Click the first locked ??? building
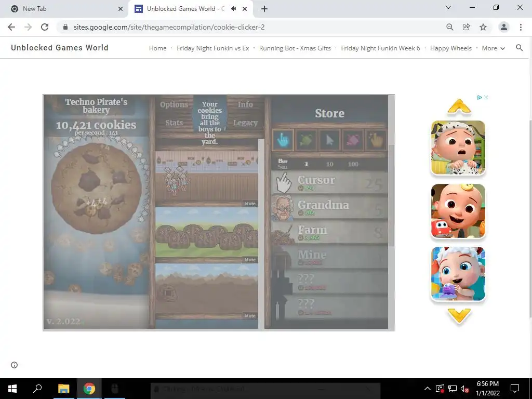Viewport: 532px width, 399px height. (330, 282)
